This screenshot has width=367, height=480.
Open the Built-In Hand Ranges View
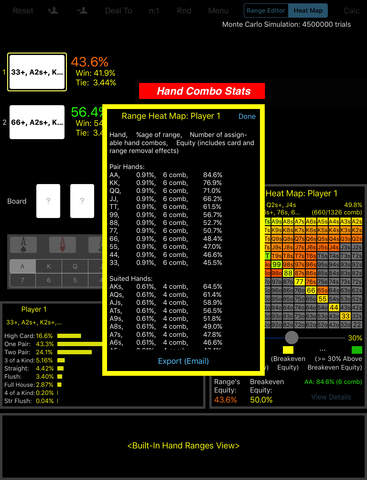click(183, 446)
